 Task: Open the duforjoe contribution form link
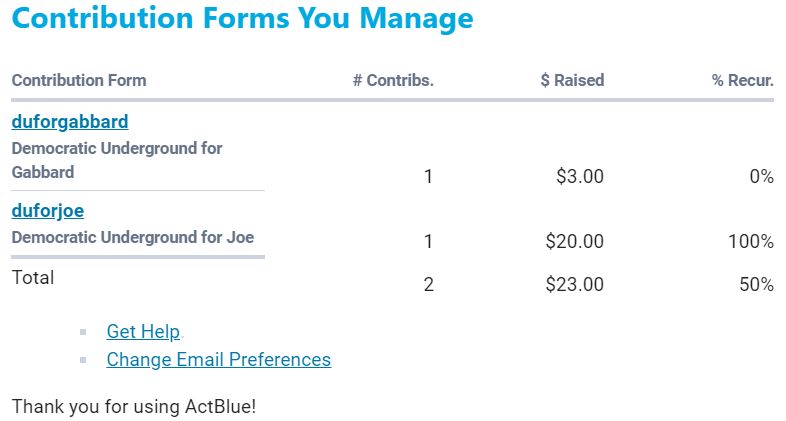coord(48,211)
